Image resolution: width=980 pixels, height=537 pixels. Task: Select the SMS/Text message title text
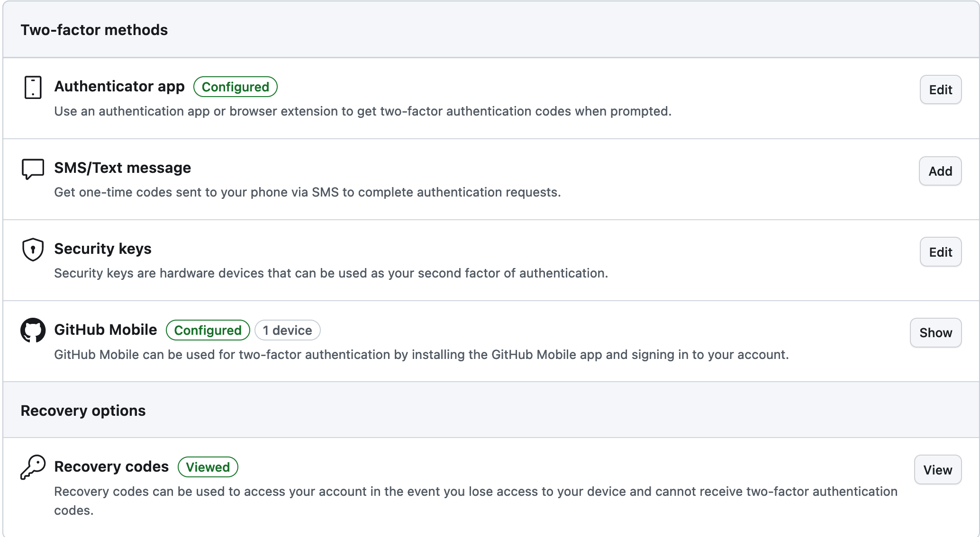(123, 167)
